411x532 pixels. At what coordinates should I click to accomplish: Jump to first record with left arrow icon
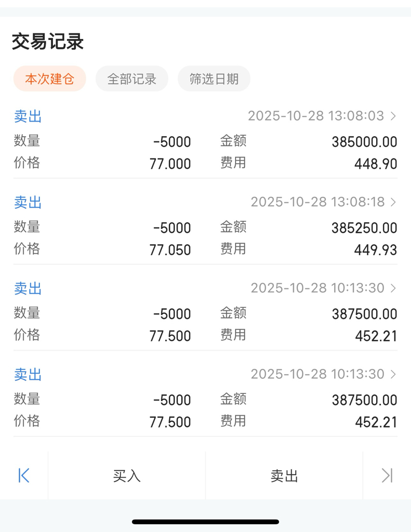[24, 475]
